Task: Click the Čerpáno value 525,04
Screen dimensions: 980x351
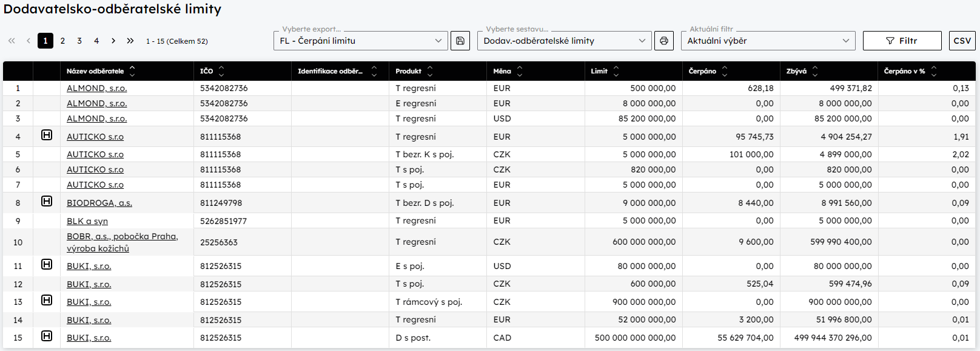Action: coord(760,284)
